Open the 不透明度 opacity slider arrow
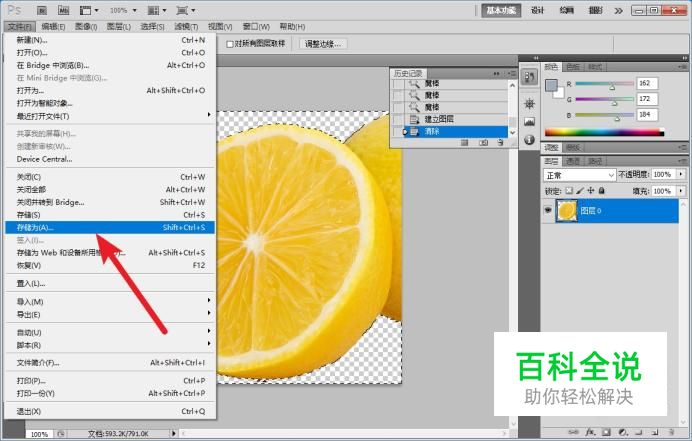Viewport: 692px width, 441px height. pos(681,174)
